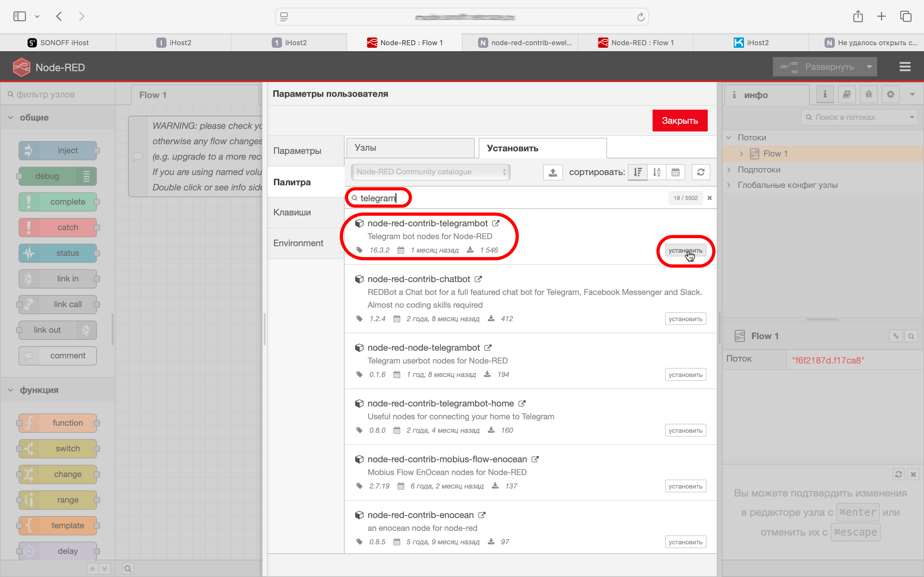Open configuration nodes gear sidebar tab
924x577 pixels.
[890, 94]
